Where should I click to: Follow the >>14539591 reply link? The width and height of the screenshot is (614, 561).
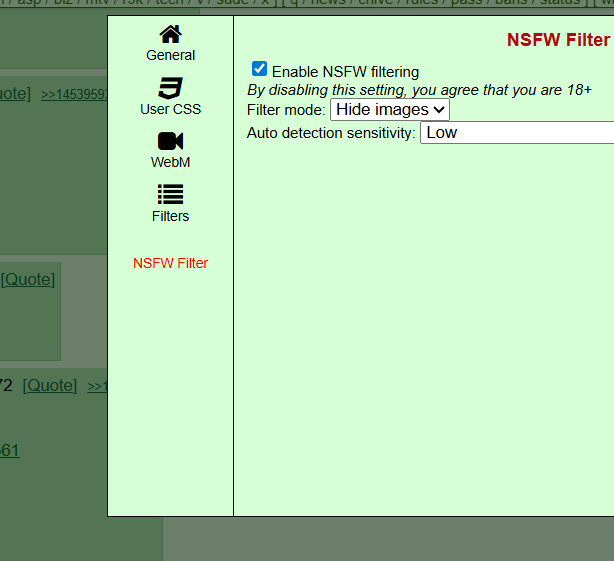[x=74, y=94]
